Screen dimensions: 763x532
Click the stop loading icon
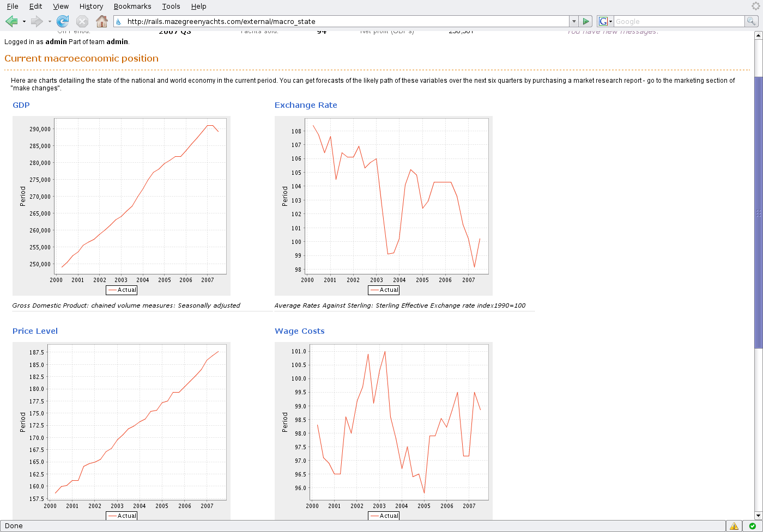(x=82, y=21)
